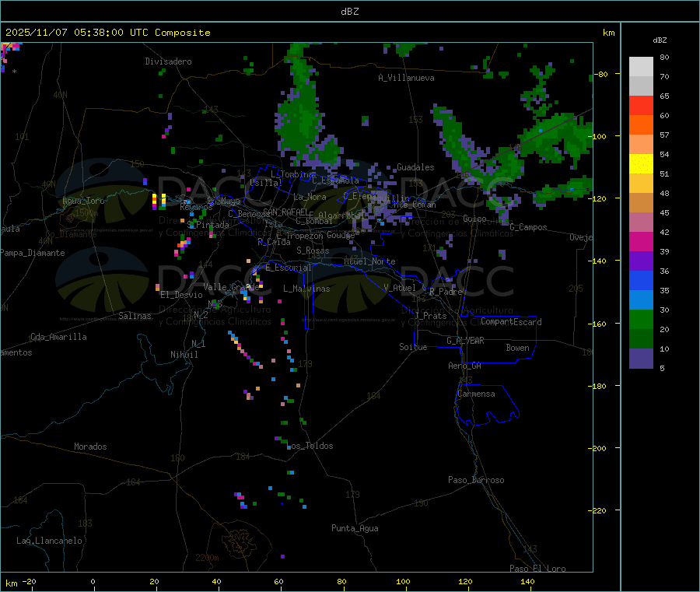The width and height of the screenshot is (700, 592).
Task: Click the Soitue place label
Action: click(x=413, y=347)
